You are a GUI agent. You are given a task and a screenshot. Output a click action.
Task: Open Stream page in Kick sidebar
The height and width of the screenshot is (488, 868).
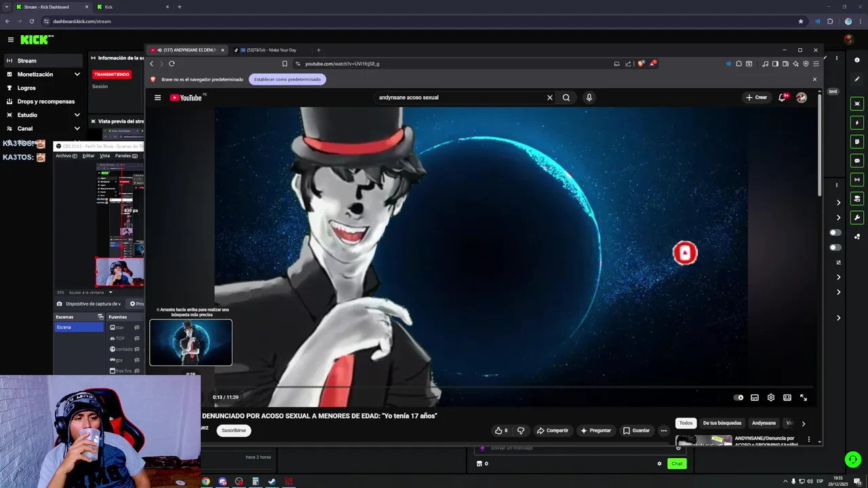coord(43,61)
